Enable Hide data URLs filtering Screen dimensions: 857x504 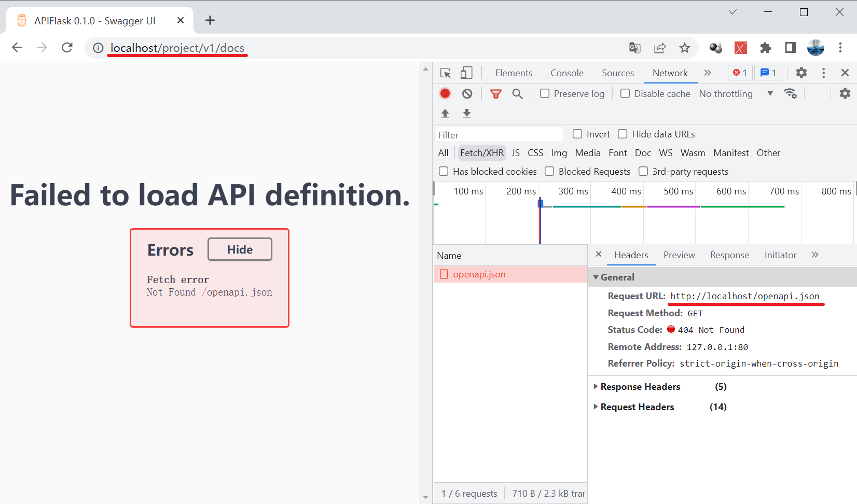[x=623, y=134]
